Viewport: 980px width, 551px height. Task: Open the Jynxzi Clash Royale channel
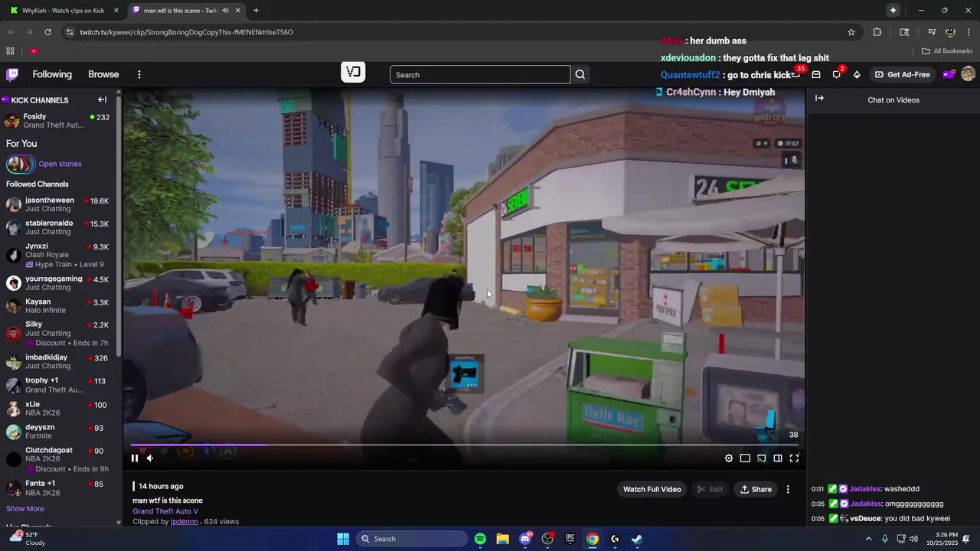58,255
